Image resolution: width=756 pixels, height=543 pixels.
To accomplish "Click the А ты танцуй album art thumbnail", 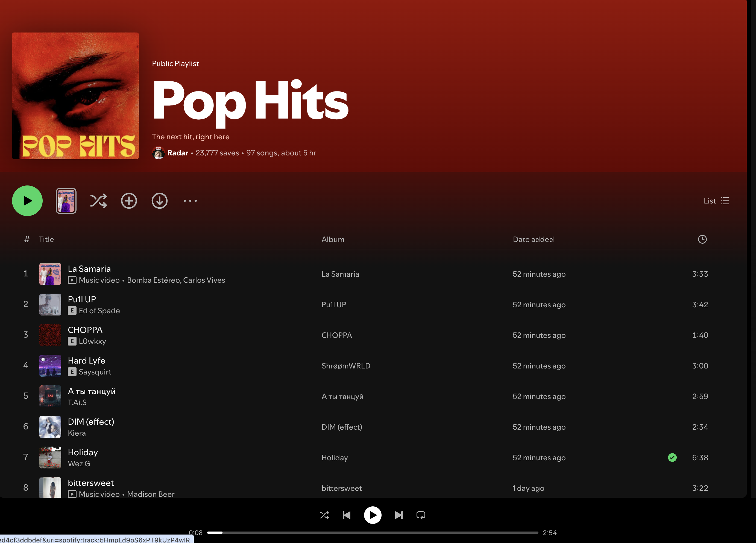I will [50, 396].
